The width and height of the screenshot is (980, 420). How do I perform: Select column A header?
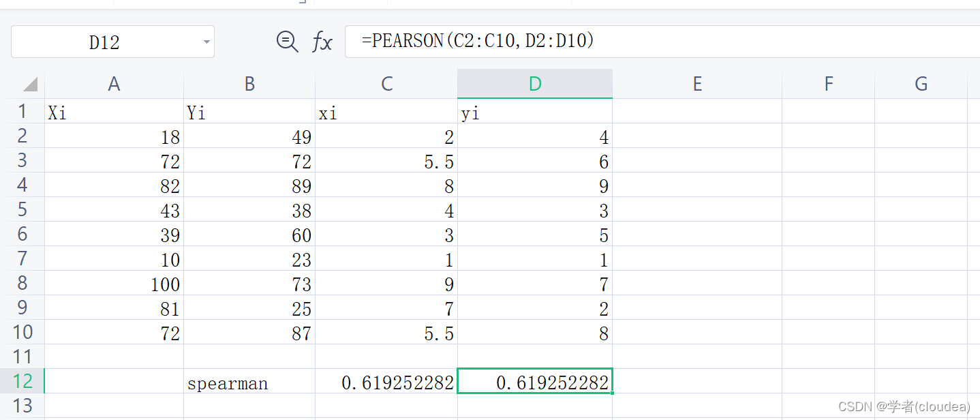tap(114, 84)
